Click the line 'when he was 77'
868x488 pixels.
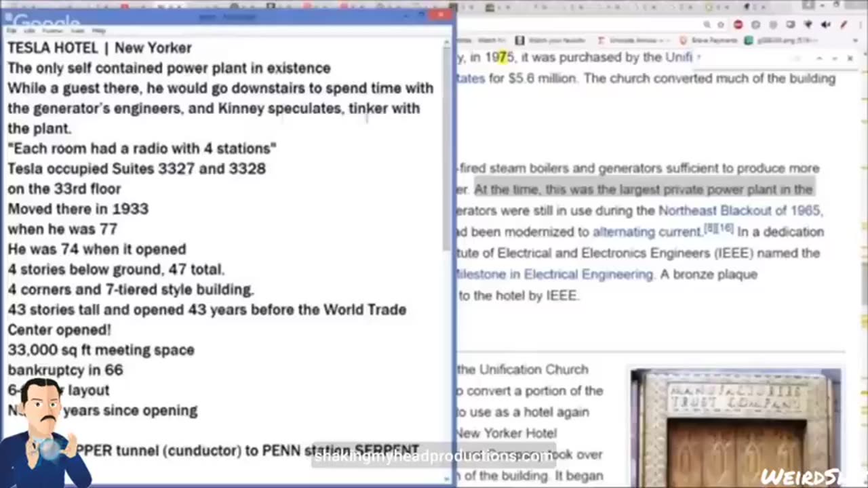62,229
